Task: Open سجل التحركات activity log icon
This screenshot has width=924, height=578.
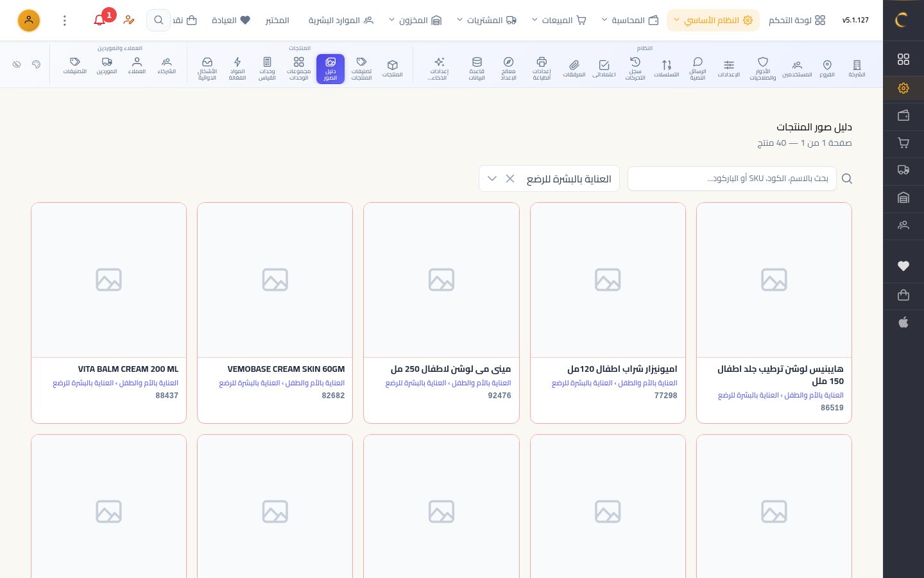Action: coord(635,69)
